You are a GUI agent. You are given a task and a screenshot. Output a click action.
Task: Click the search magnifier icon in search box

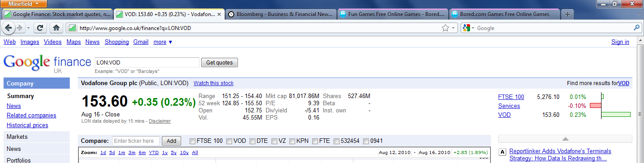pos(636,28)
